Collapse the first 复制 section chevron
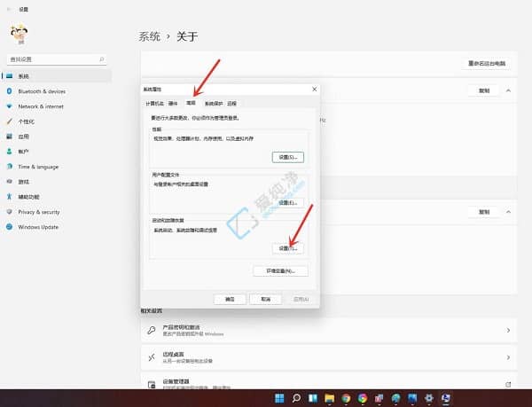This screenshot has width=532, height=407. [508, 90]
